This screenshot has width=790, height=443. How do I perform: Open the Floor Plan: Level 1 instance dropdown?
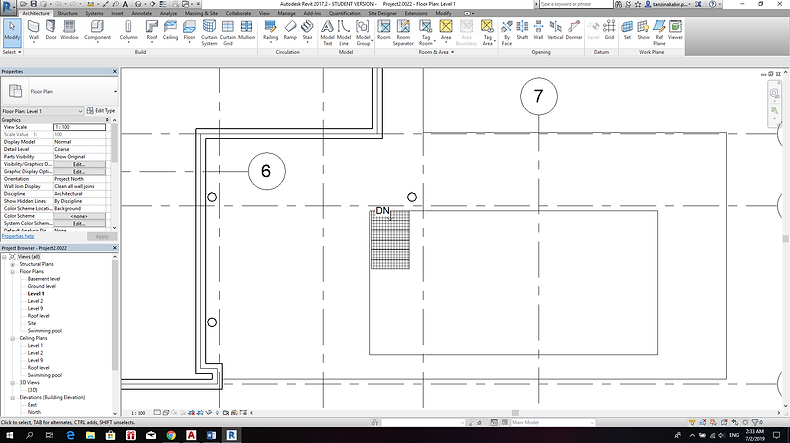coord(42,111)
